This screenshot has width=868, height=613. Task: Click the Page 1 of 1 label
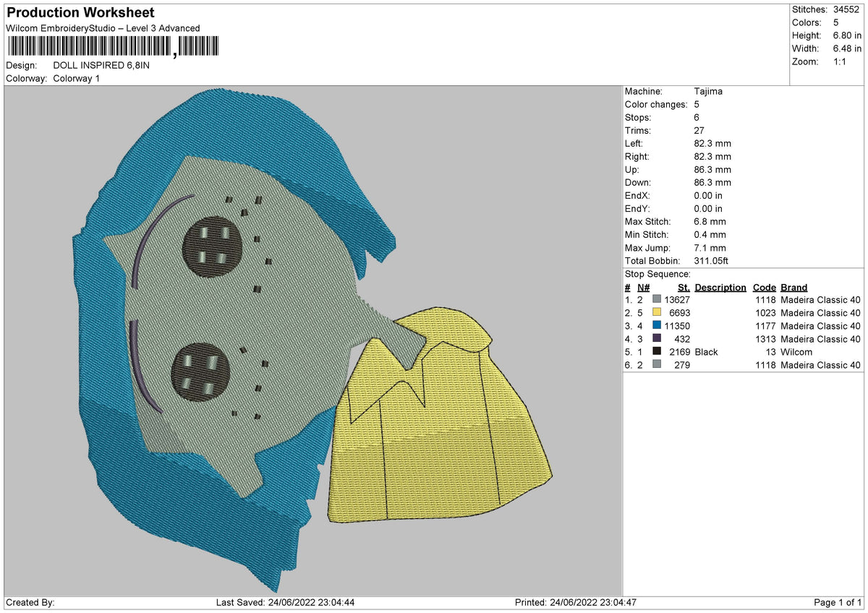838,603
